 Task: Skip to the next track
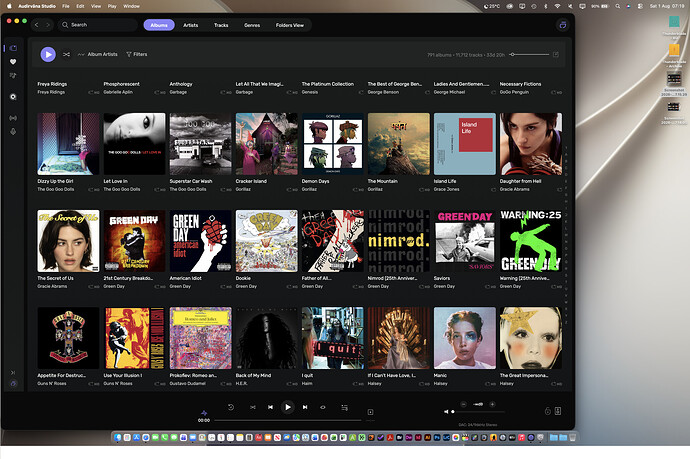305,408
